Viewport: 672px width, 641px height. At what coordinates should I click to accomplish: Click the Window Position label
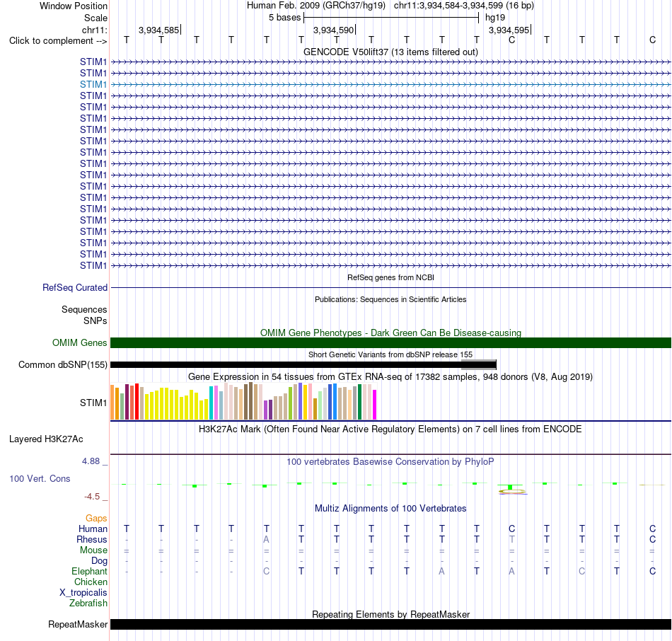[x=74, y=6]
